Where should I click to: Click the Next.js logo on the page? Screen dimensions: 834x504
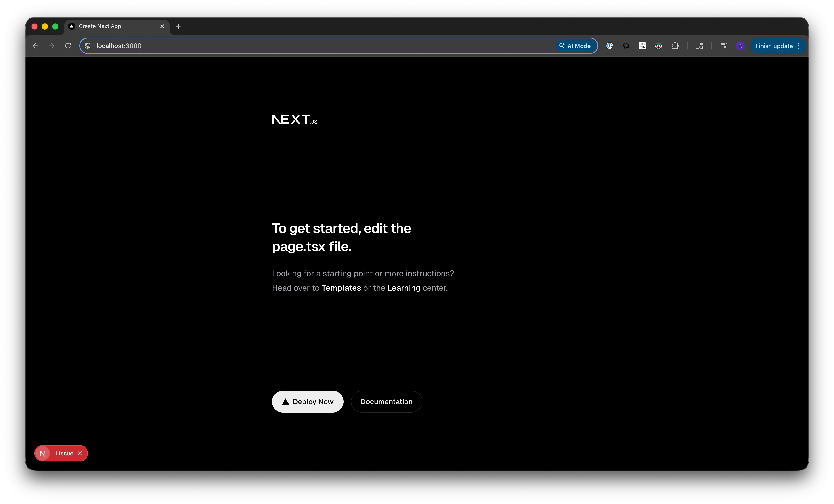coord(294,119)
